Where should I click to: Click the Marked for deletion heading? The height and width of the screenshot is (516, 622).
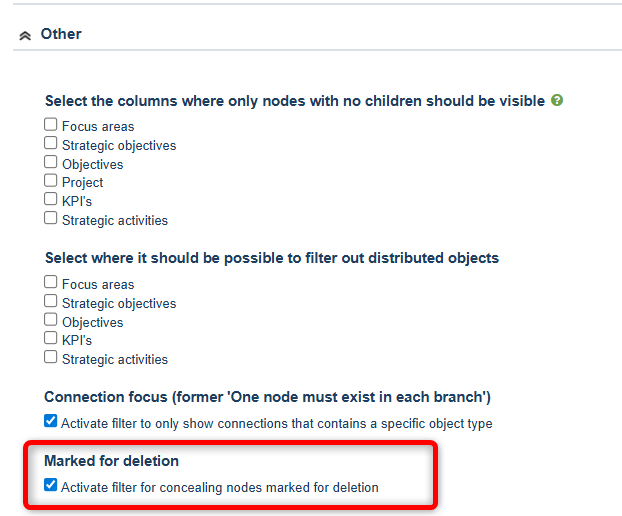pos(109,461)
